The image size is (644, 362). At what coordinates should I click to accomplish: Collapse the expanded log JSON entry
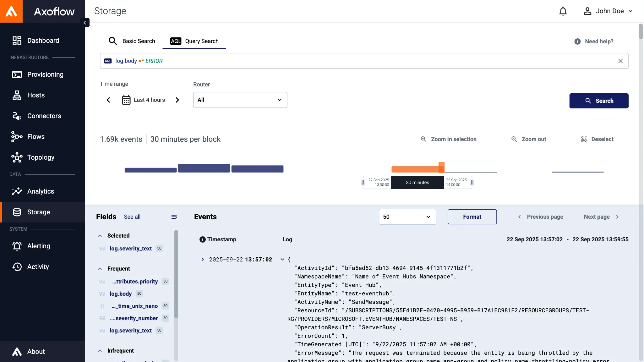tap(282, 260)
